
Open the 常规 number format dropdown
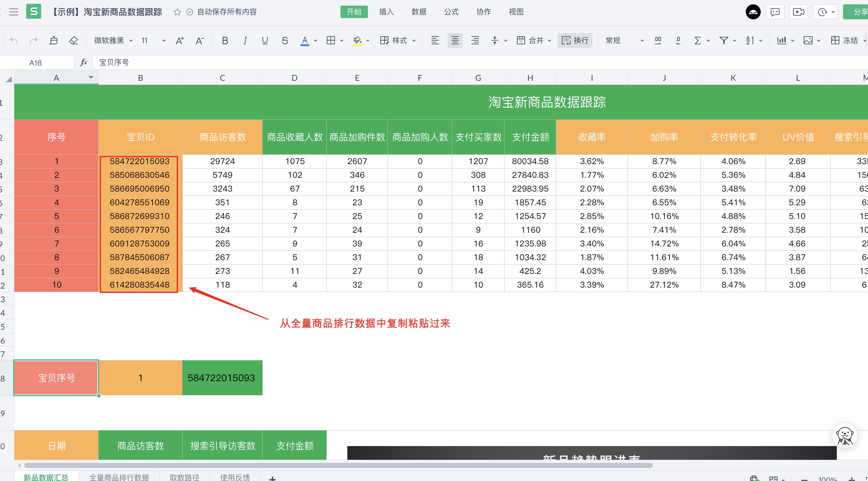(x=624, y=41)
